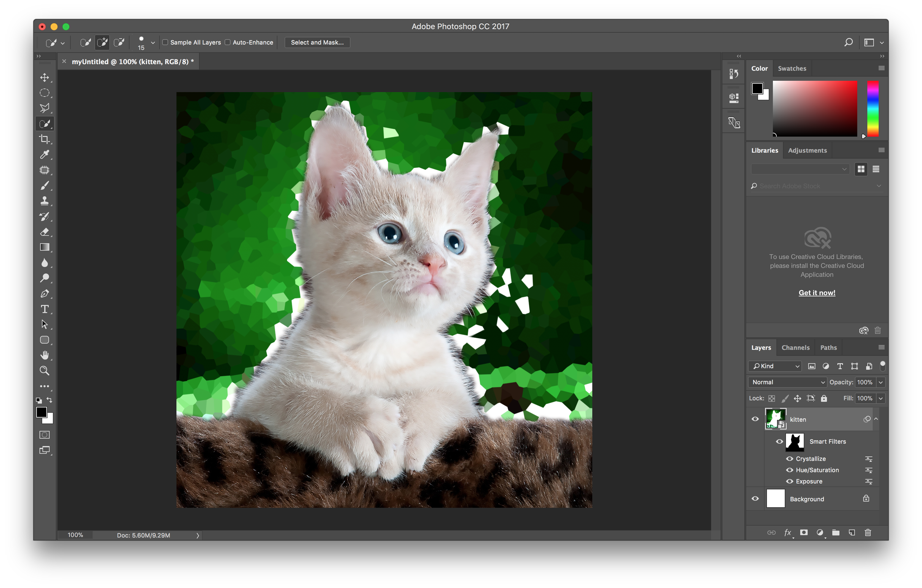
Task: Select the Hand tool
Action: pyautogui.click(x=45, y=355)
